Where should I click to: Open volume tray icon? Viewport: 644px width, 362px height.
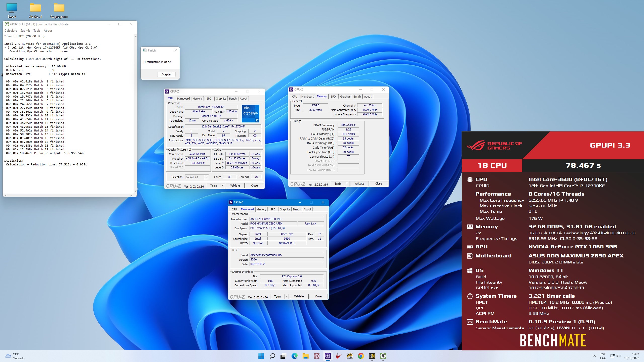pos(618,356)
